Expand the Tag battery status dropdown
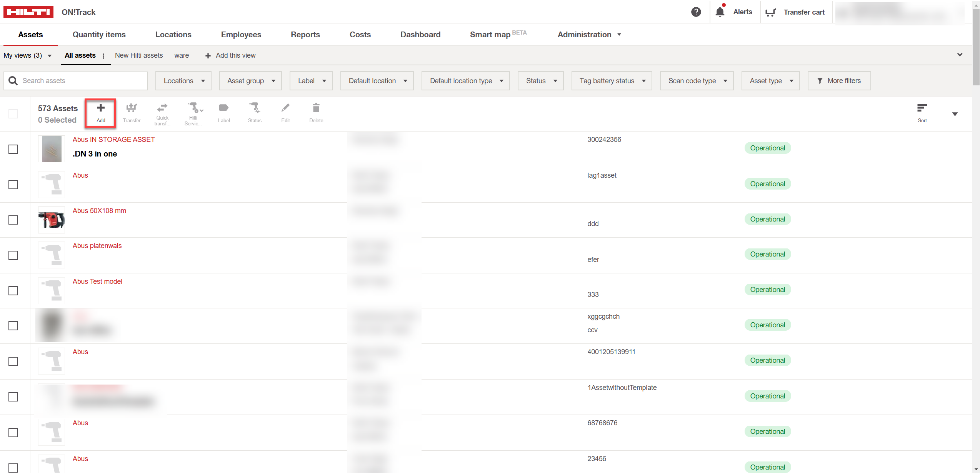Image resolution: width=980 pixels, height=473 pixels. coord(612,81)
